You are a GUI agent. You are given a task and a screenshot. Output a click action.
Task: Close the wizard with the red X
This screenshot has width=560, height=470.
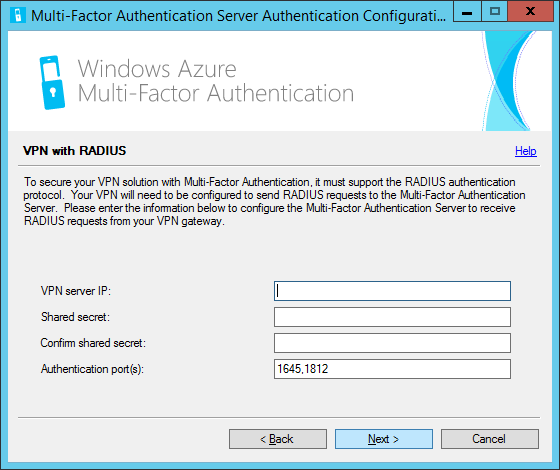click(531, 12)
